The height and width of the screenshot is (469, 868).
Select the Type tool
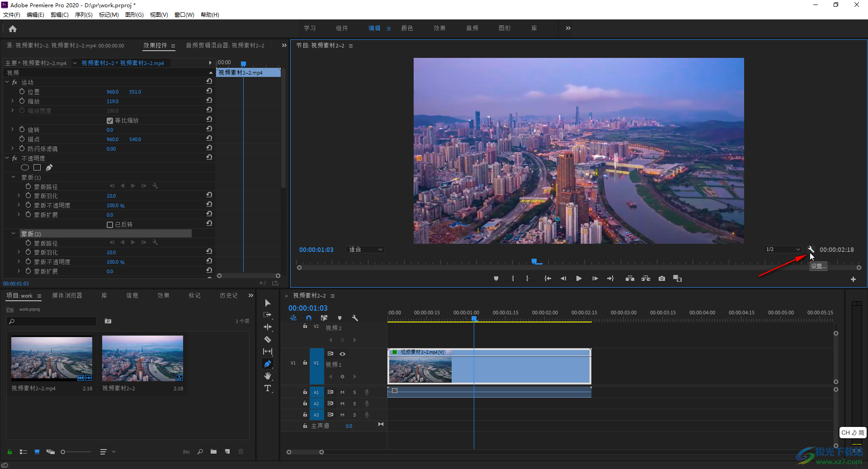click(x=268, y=388)
